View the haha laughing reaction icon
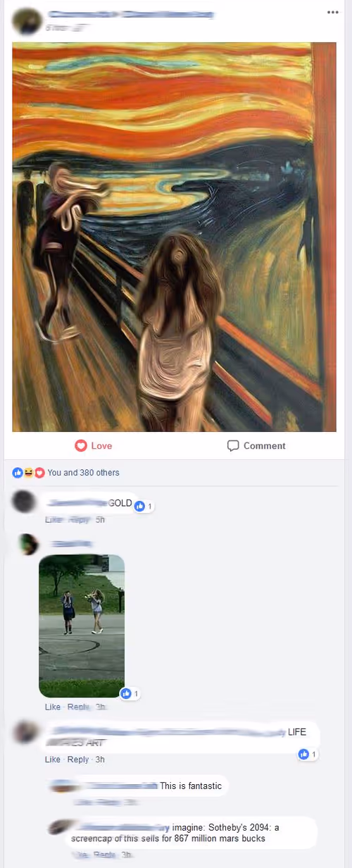Screen dimensions: 352x868 tap(29, 472)
